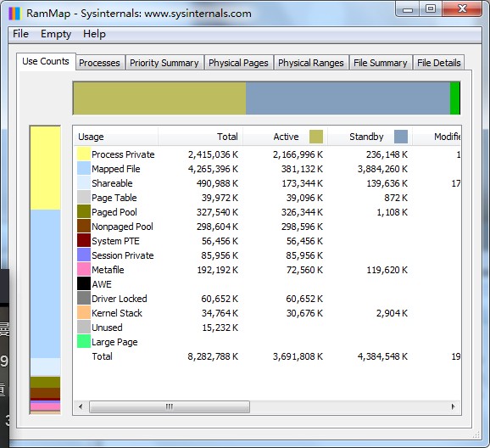This screenshot has width=490, height=448.
Task: Switch to the Processes tab
Action: coord(99,63)
